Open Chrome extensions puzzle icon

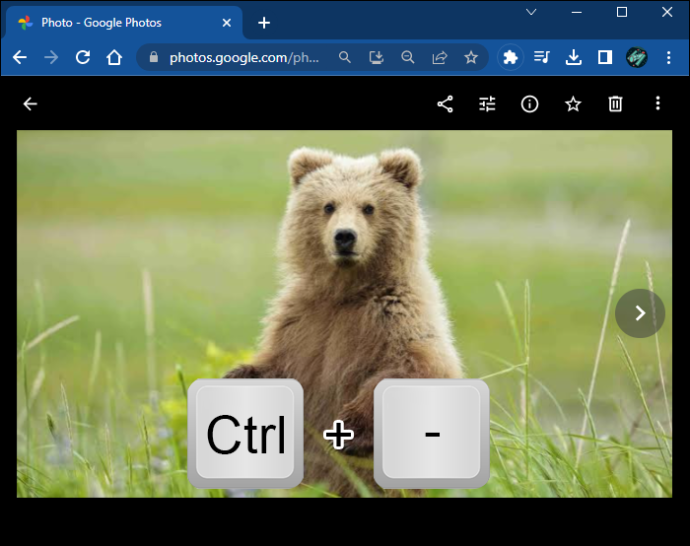pos(510,57)
